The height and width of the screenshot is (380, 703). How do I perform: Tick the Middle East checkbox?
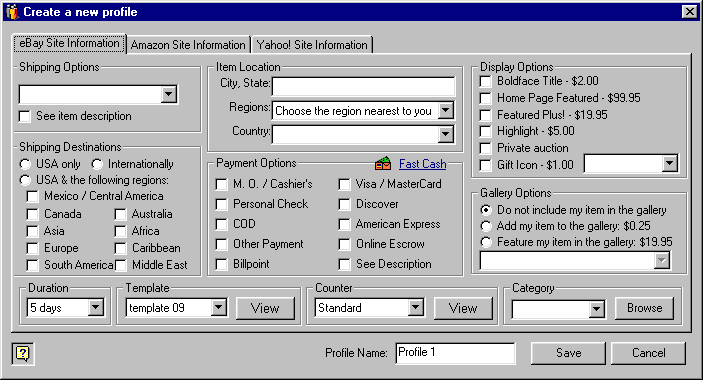pos(120,265)
